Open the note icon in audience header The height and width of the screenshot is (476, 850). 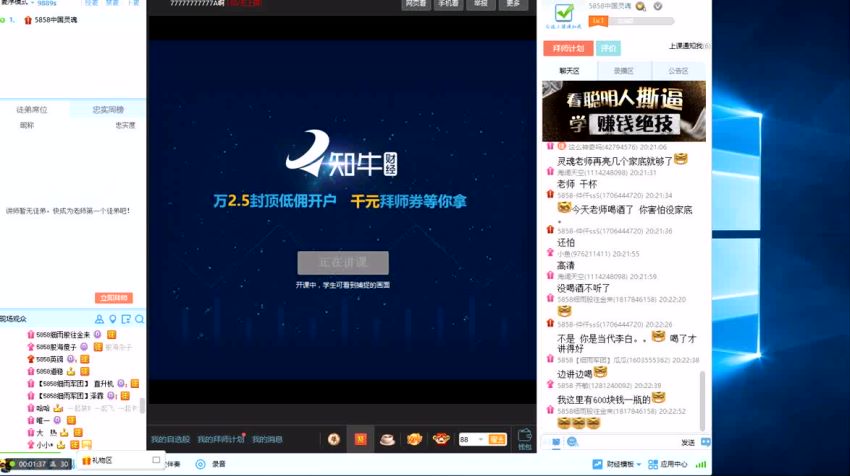coord(126,319)
